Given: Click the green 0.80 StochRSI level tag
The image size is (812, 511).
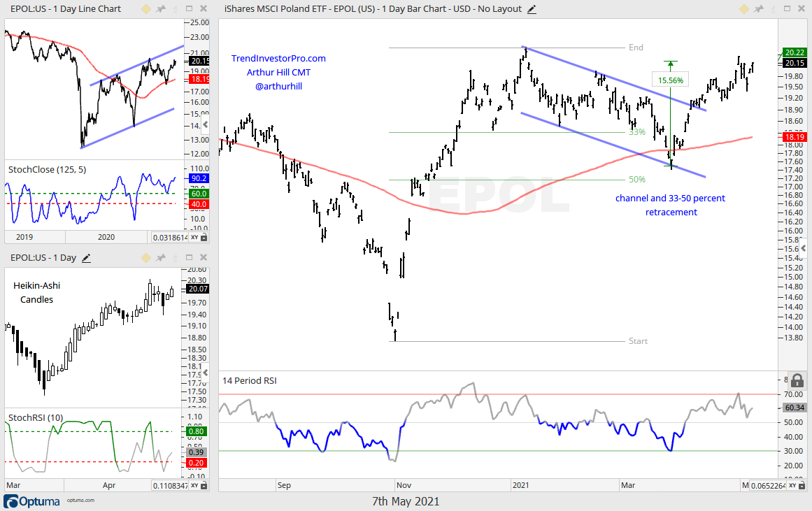Looking at the screenshot, I should point(196,431).
